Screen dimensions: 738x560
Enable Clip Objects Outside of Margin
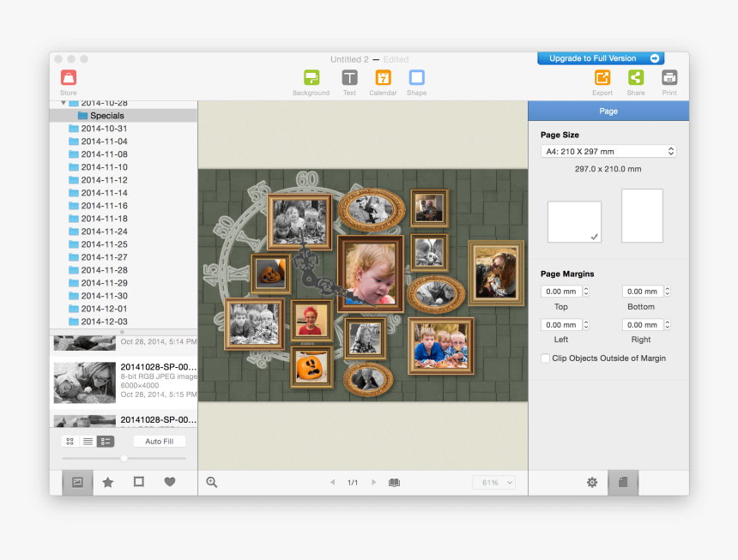[x=546, y=358]
